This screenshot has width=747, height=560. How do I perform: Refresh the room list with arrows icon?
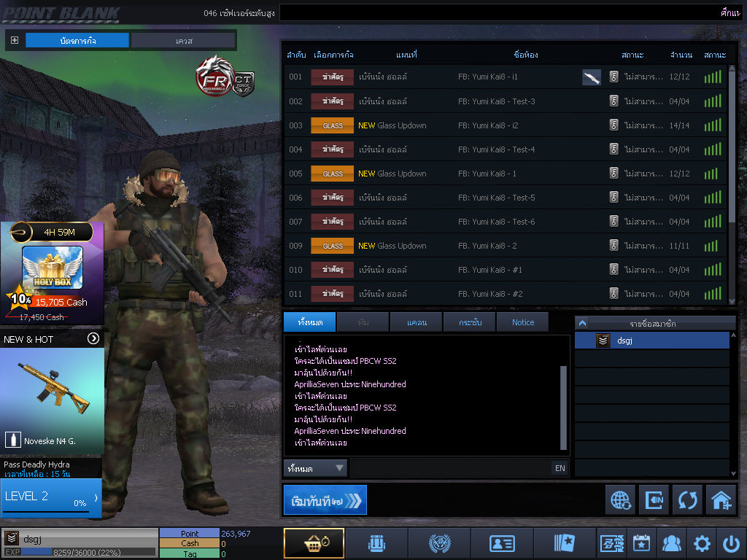point(687,500)
